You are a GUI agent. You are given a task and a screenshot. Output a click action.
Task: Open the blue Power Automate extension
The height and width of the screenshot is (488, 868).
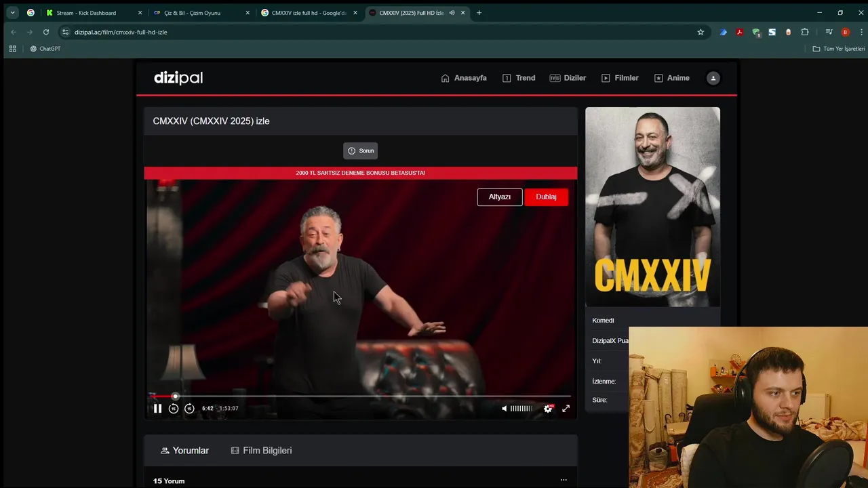tap(723, 32)
